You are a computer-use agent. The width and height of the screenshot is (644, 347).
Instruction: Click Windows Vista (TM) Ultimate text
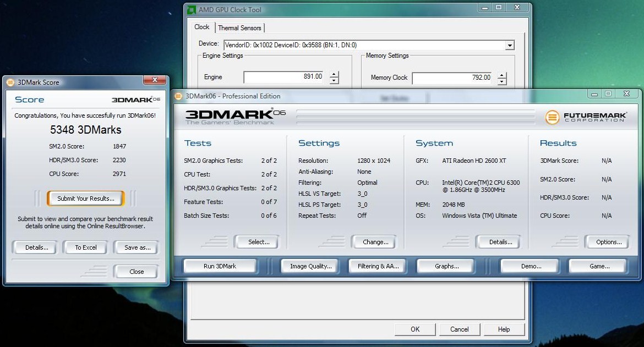pos(479,216)
